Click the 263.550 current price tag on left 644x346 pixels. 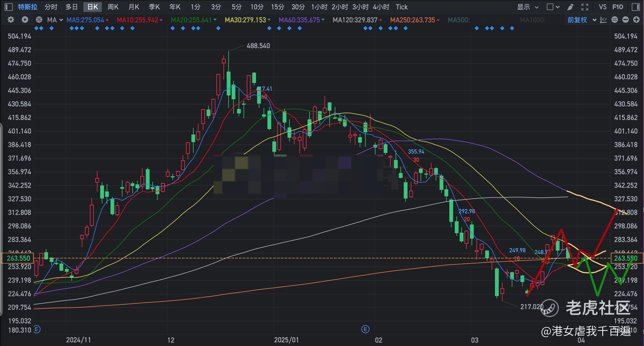18,258
